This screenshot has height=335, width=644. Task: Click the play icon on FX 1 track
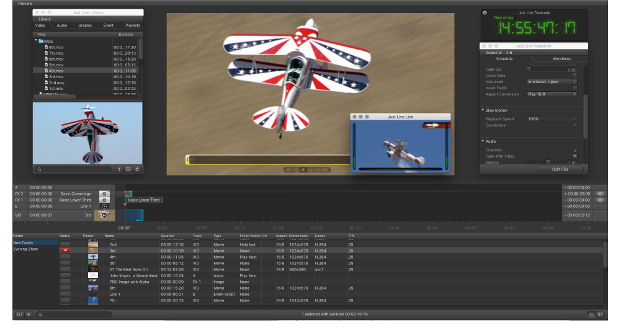pyautogui.click(x=104, y=200)
